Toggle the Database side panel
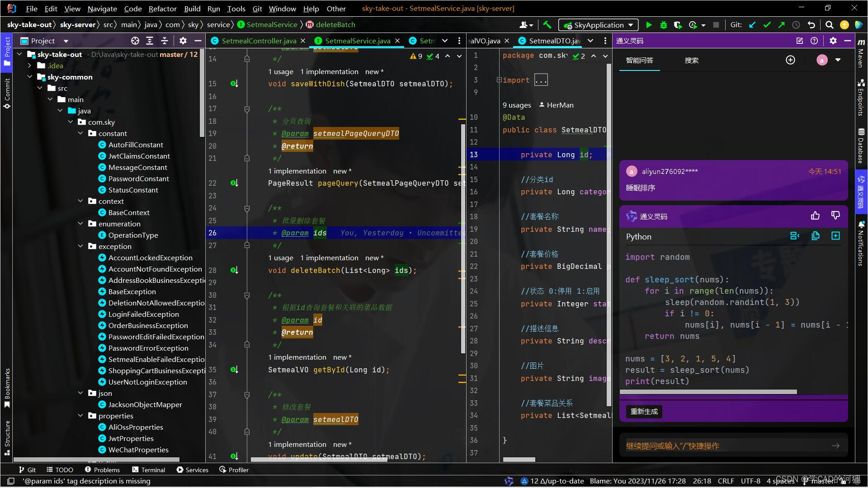 (x=861, y=146)
